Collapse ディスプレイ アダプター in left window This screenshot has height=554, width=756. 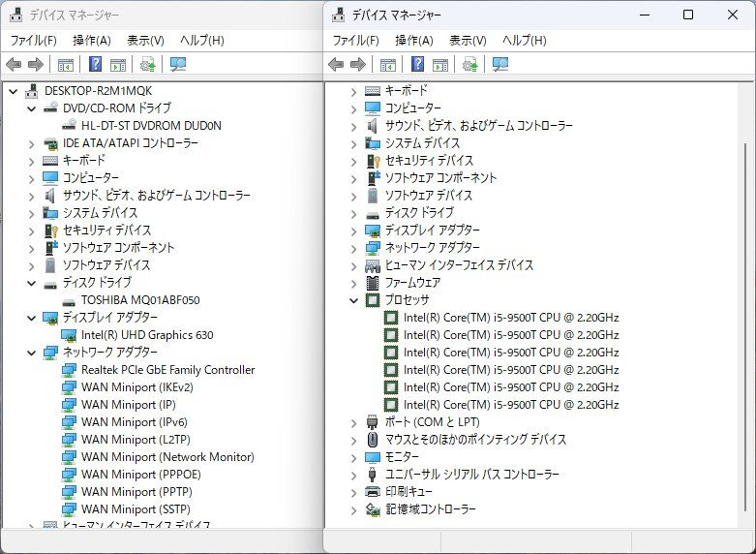click(31, 318)
